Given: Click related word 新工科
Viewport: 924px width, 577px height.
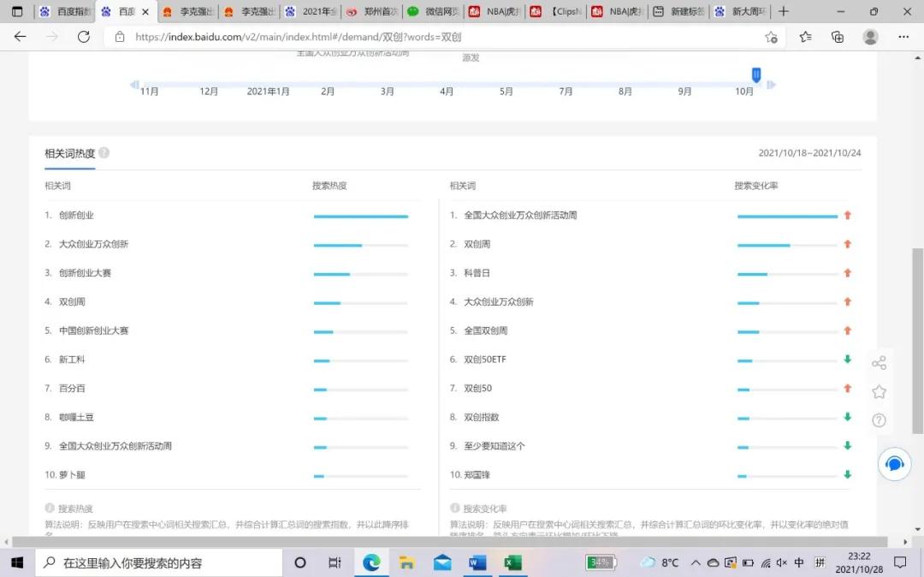Looking at the screenshot, I should tap(72, 360).
